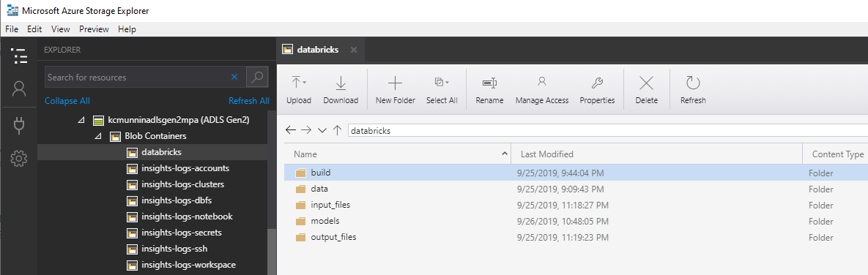Viewport: 868px width, 275px height.
Task: Select the output_files folder row
Action: [x=576, y=237]
